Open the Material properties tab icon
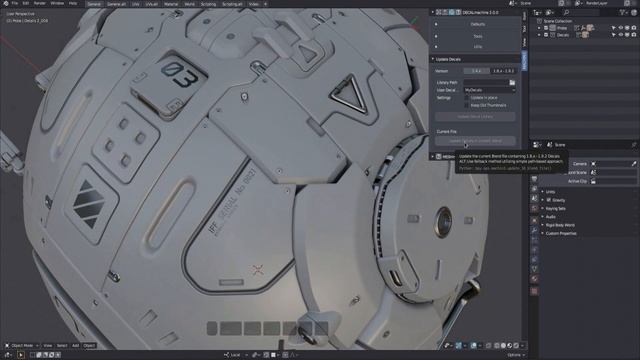This screenshot has width=640, height=360. 535,280
